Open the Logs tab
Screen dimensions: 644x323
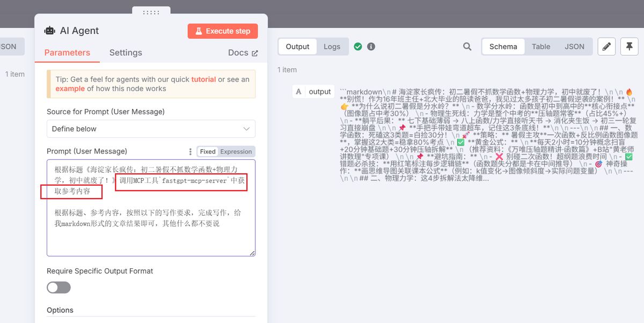click(x=332, y=47)
